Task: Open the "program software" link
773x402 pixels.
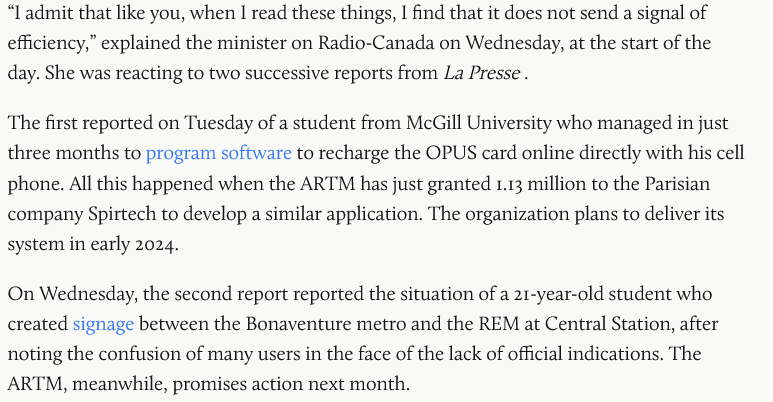Action: pos(218,154)
